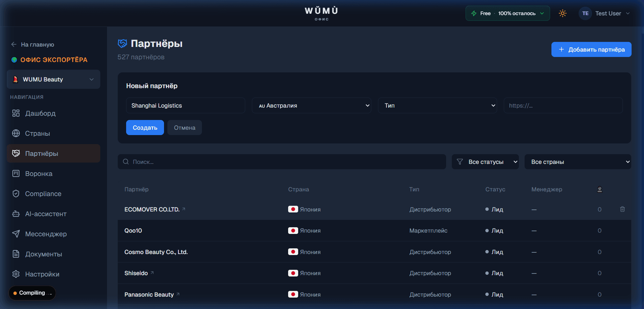Open the Воронка navigation item
Image resolution: width=644 pixels, height=309 pixels.
39,174
